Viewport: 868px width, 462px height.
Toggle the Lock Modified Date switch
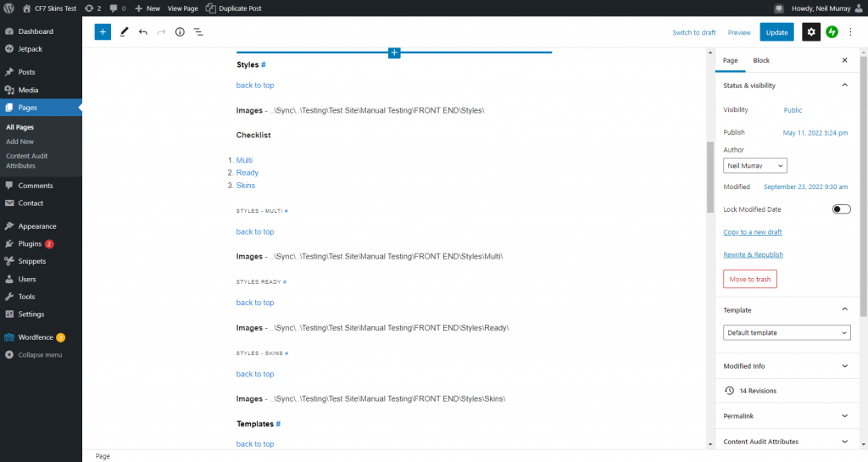pyautogui.click(x=841, y=209)
